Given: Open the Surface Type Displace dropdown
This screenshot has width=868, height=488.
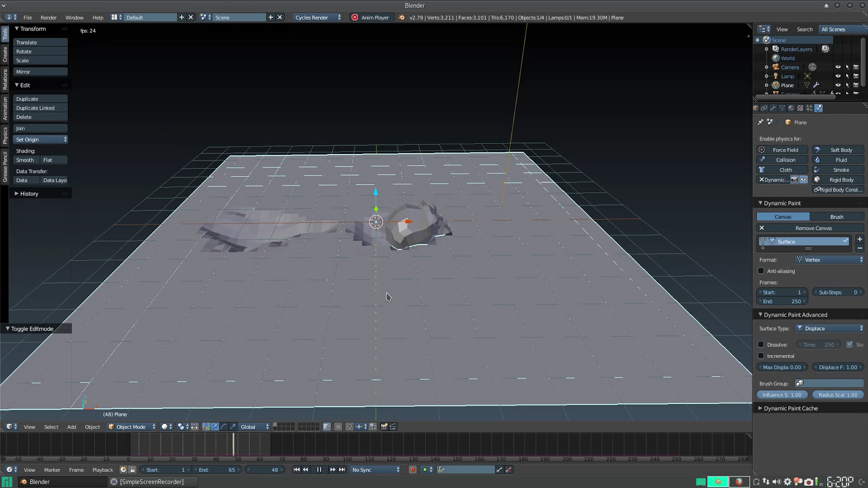Looking at the screenshot, I should 830,328.
